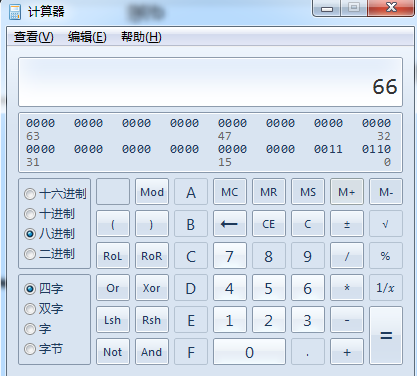
Task: Click the digit 5 button
Action: click(269, 288)
